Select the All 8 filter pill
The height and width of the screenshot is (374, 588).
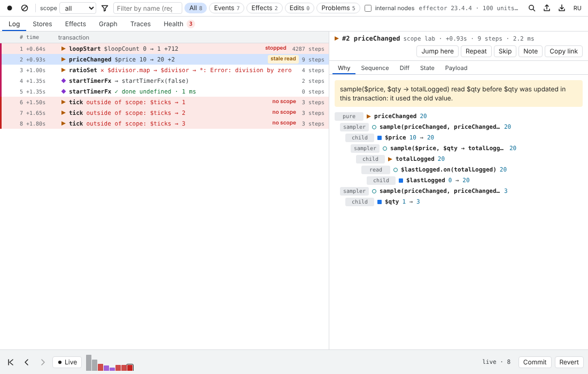click(195, 8)
